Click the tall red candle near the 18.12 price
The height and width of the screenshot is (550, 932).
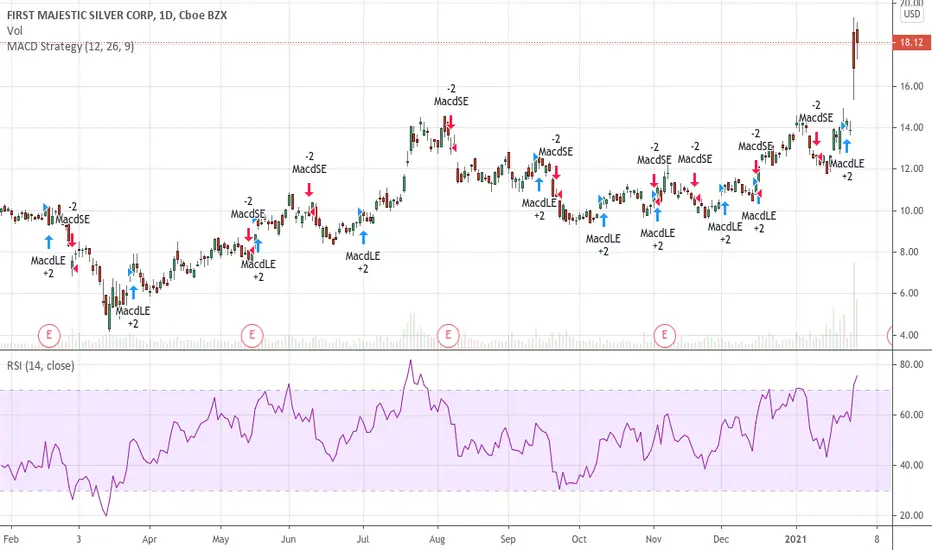pos(854,49)
